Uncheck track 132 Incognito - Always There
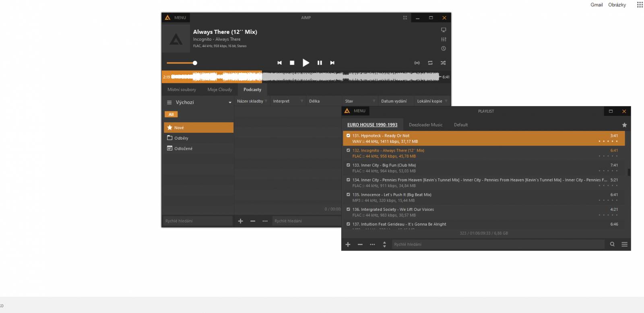644x313 pixels. coord(349,150)
